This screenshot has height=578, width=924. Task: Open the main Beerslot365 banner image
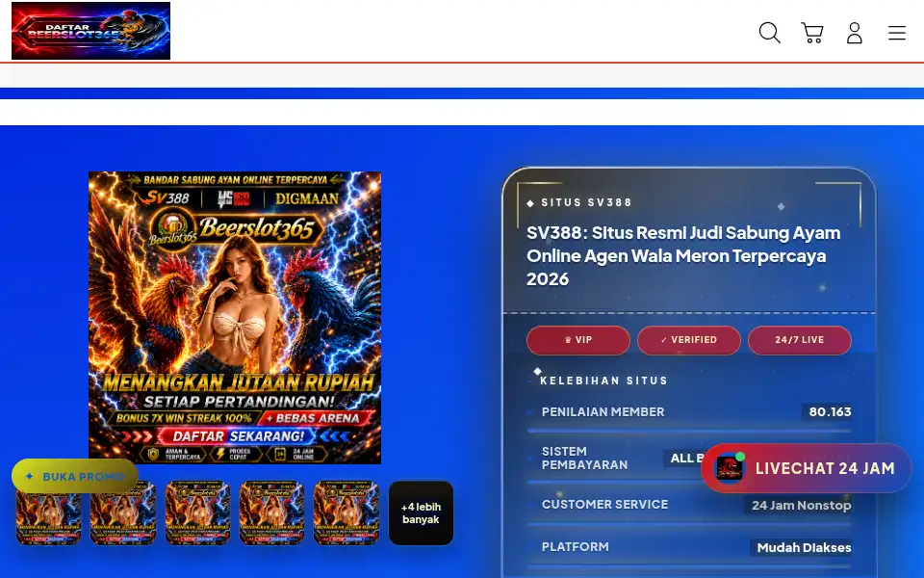tap(235, 317)
